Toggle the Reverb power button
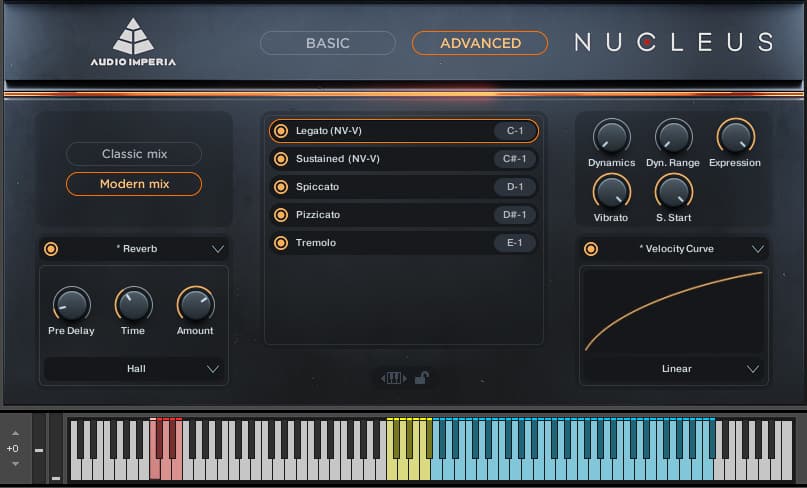Viewport: 807px width, 488px height. tap(51, 249)
